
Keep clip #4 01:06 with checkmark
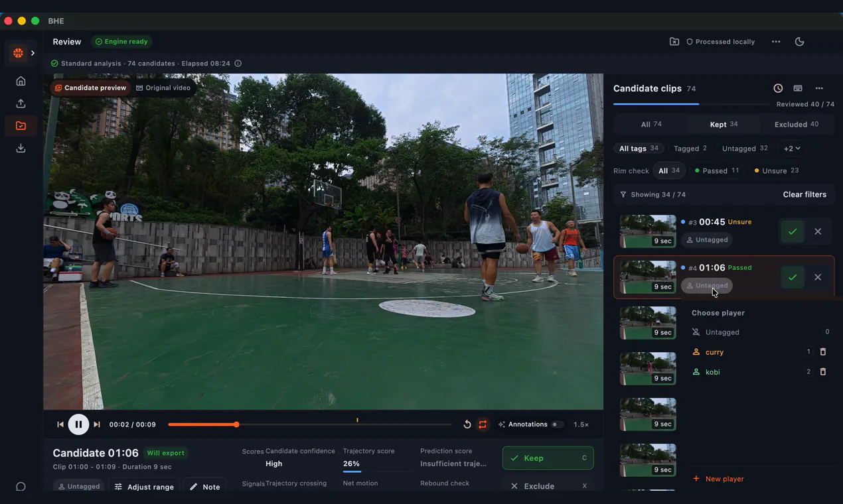tap(792, 277)
